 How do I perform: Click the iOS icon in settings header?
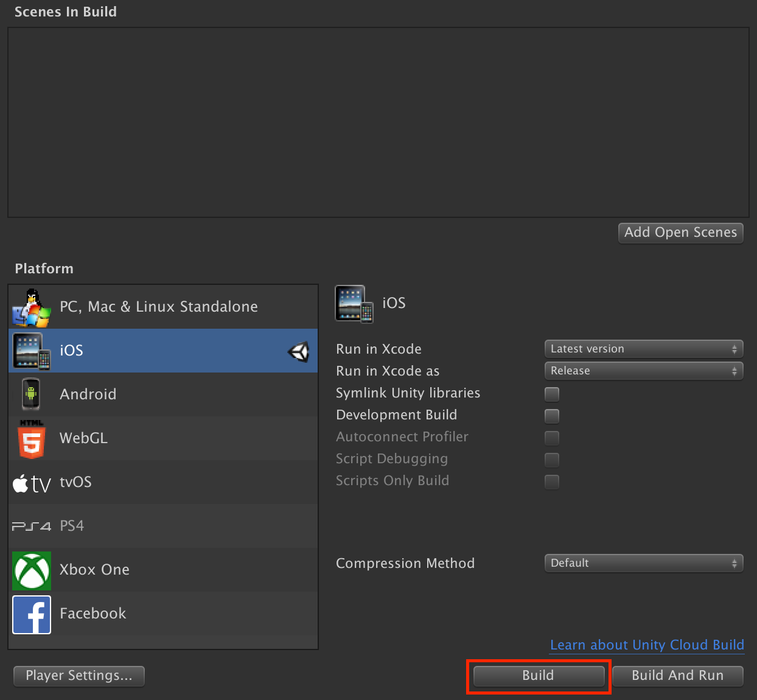(354, 304)
